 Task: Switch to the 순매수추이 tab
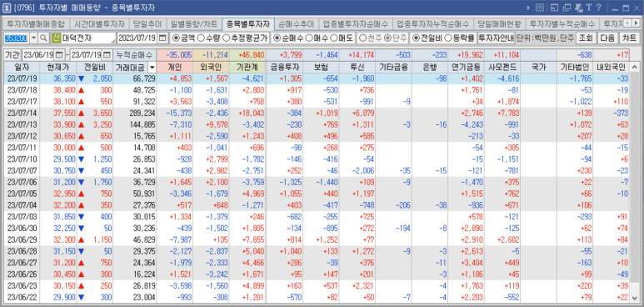pyautogui.click(x=296, y=23)
